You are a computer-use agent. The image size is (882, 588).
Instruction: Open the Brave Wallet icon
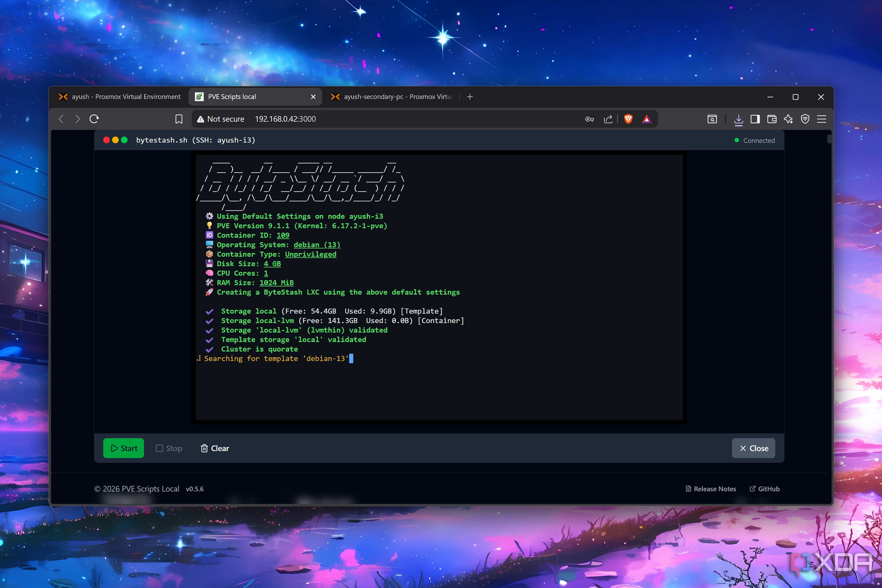772,119
